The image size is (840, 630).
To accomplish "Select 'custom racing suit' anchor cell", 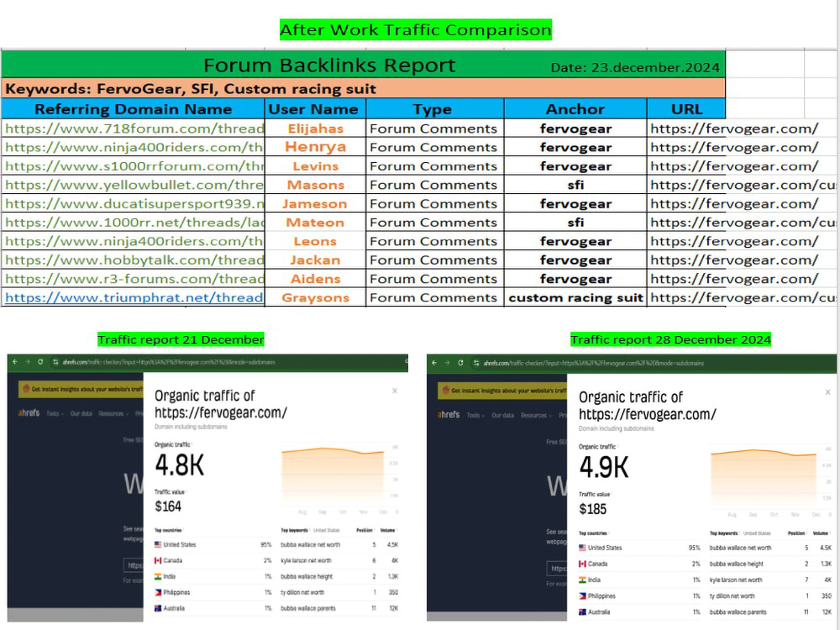I will coord(575,297).
